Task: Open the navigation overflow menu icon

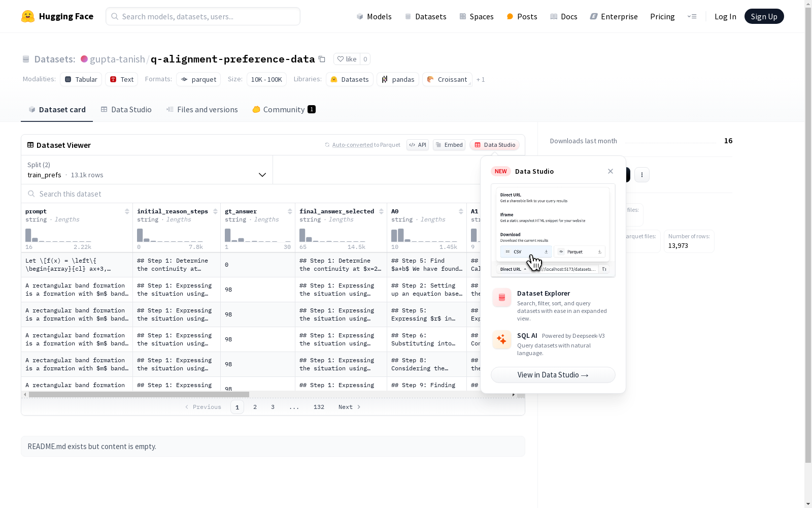Action: point(692,16)
